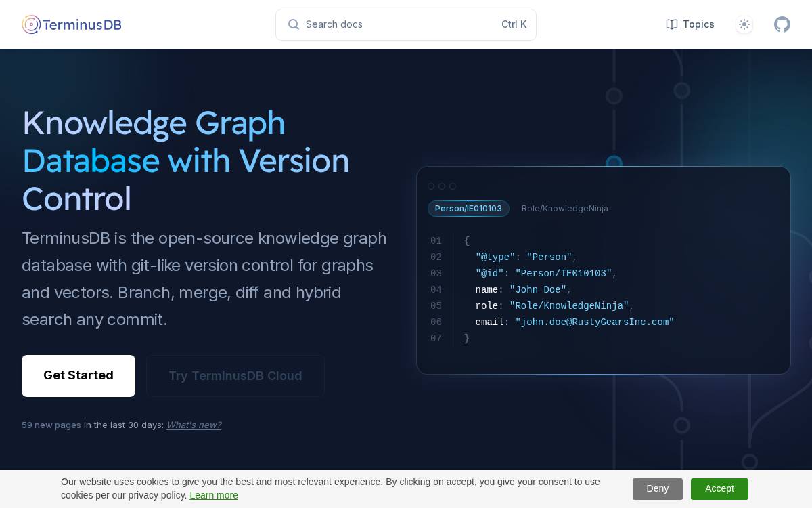Open the Topics book icon
812x508 pixels.
672,24
